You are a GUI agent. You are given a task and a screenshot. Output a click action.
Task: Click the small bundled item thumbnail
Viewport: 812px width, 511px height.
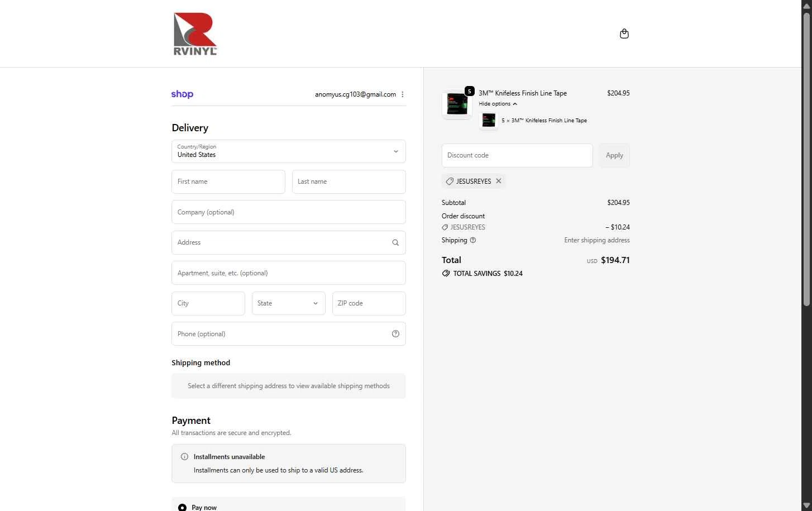(x=489, y=121)
